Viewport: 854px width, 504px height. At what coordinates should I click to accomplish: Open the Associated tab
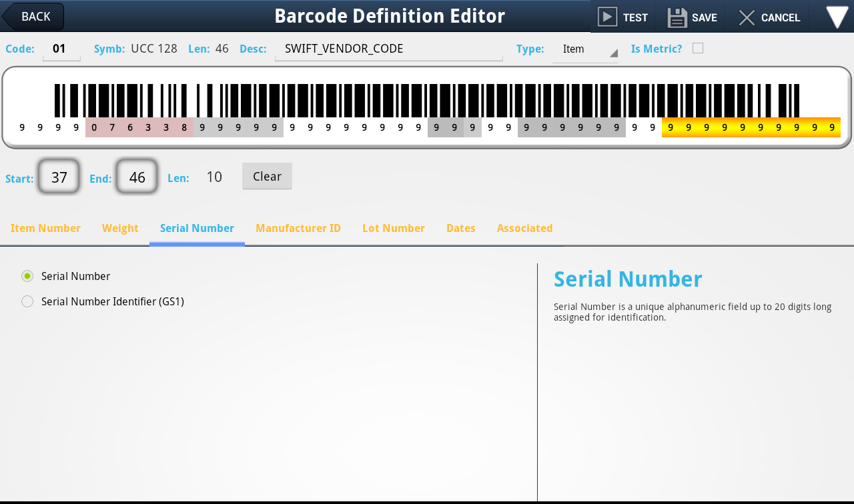(525, 229)
